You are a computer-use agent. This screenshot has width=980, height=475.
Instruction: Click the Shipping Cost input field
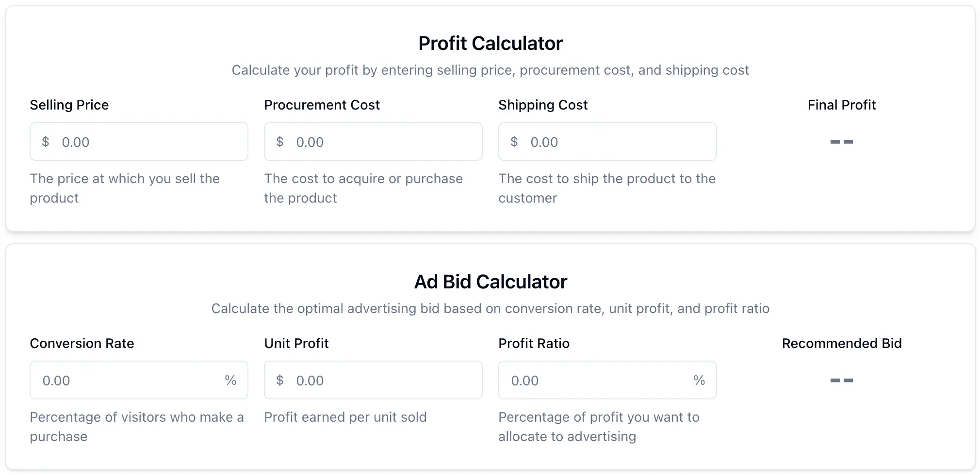[x=607, y=142]
